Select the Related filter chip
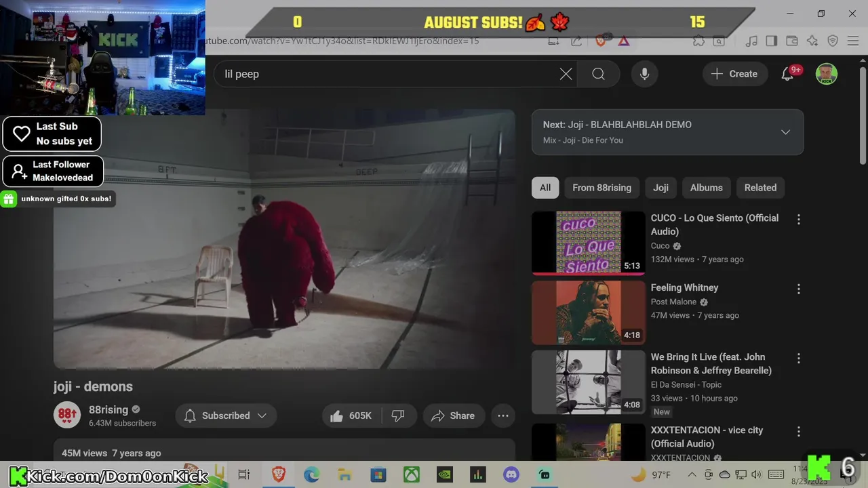This screenshot has width=868, height=488. (760, 188)
